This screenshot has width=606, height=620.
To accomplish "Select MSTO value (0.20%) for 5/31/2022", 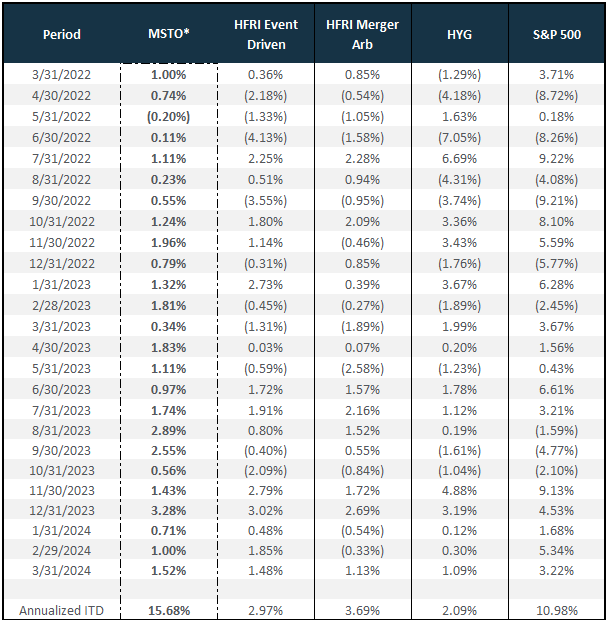I will (x=169, y=117).
